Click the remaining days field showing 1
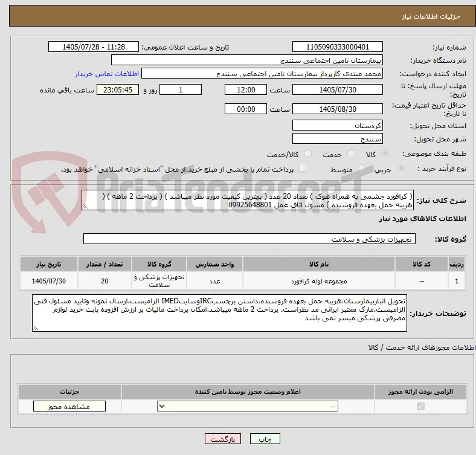The image size is (476, 455). point(181,89)
